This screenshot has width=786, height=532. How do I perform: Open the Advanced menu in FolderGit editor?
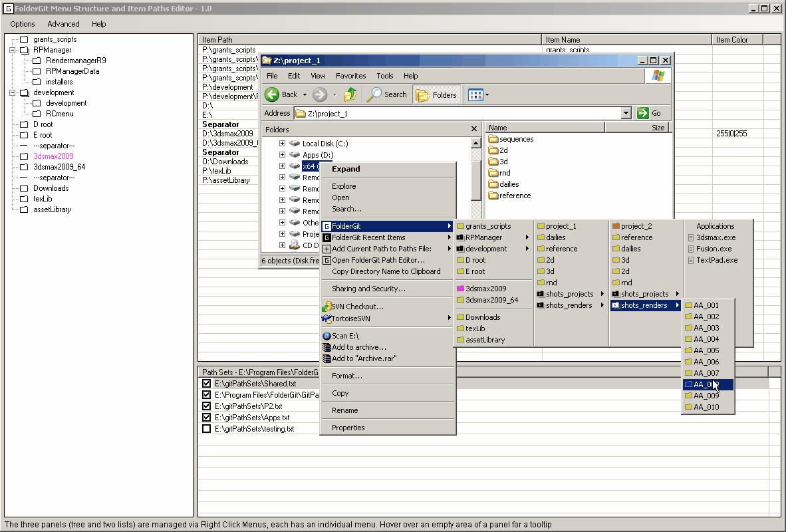point(63,24)
